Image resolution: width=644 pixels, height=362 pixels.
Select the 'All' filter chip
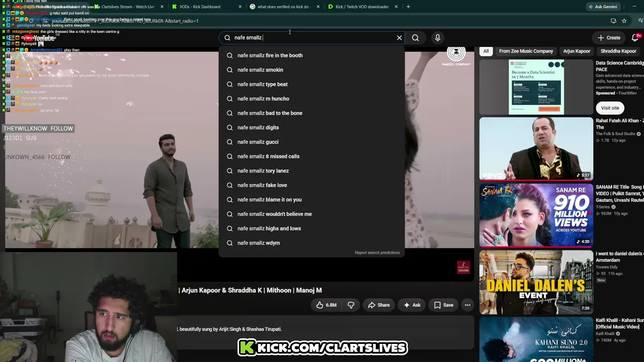pyautogui.click(x=486, y=51)
